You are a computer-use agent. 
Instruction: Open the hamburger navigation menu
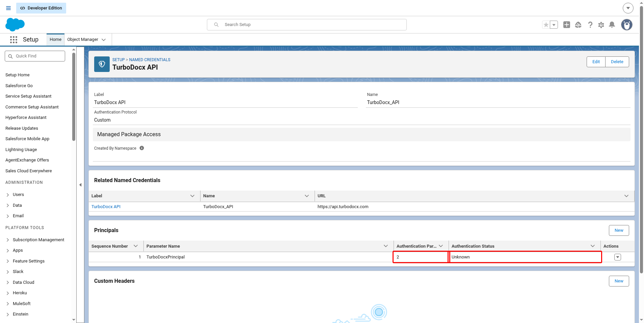(x=8, y=8)
